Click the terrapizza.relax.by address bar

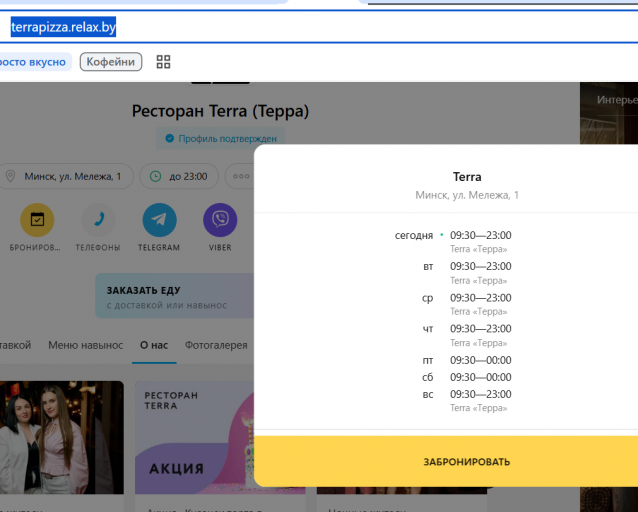(319, 27)
